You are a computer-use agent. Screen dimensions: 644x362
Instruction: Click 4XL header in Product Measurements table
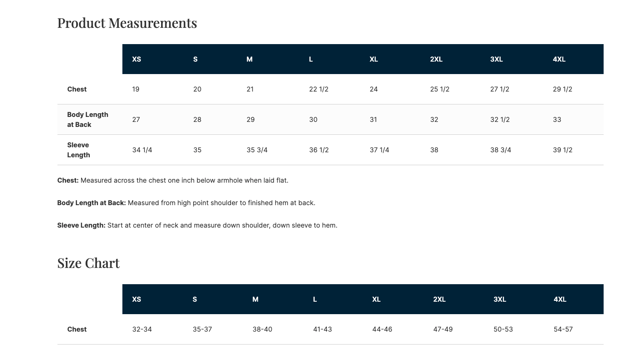click(559, 59)
